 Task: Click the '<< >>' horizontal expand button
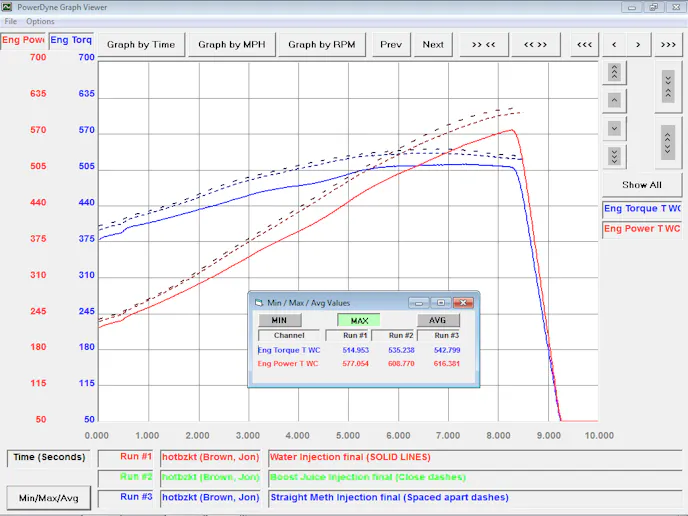point(535,44)
